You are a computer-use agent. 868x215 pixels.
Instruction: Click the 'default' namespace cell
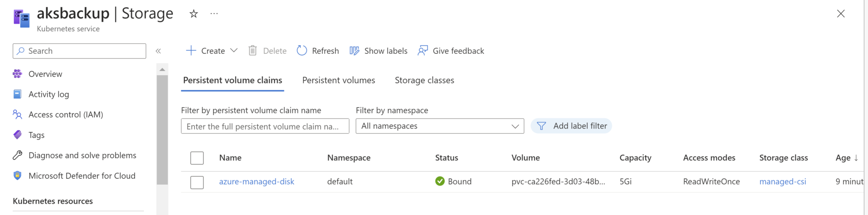340,182
